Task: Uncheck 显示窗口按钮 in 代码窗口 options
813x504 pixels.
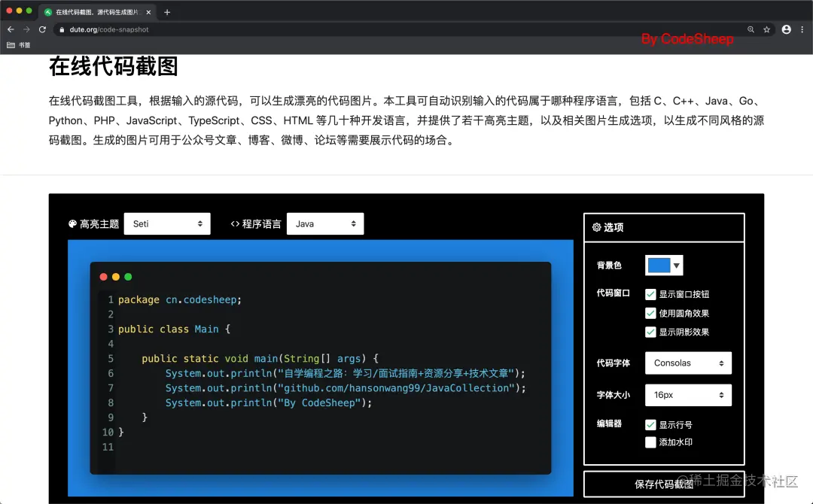Action: 650,295
